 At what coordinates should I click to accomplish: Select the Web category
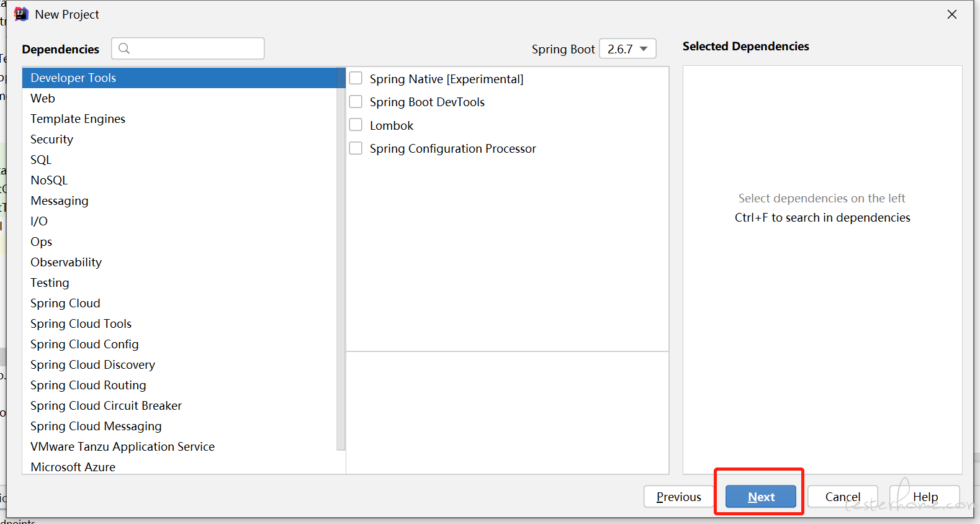(179, 98)
